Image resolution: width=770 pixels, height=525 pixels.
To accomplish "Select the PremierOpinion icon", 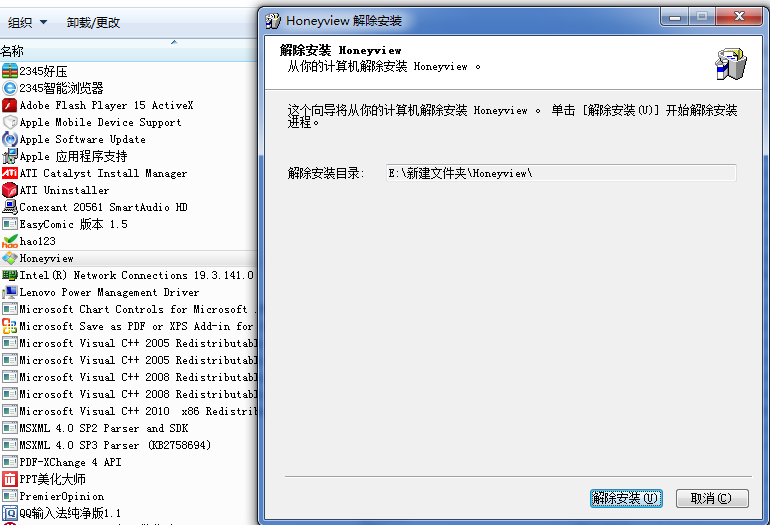I will [9, 496].
